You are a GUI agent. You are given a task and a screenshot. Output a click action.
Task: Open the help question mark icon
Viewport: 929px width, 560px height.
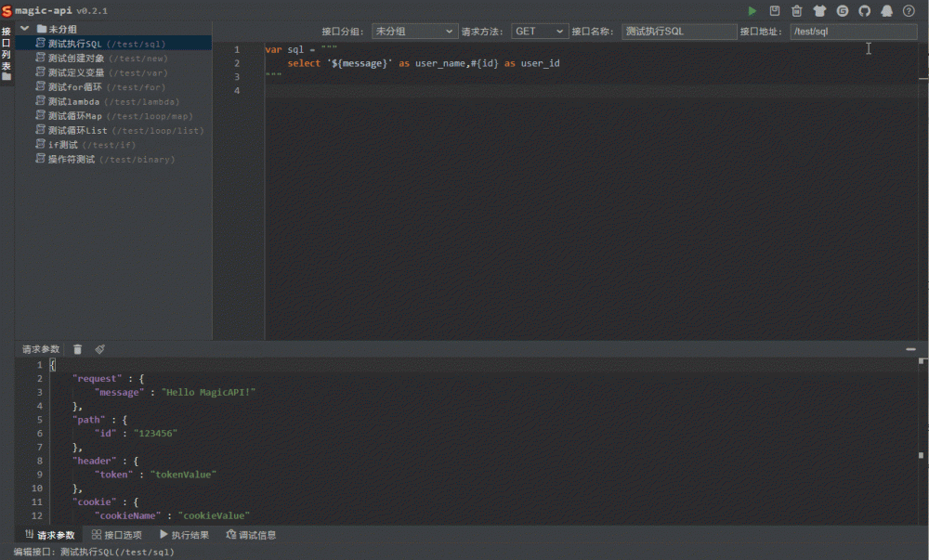click(x=909, y=10)
